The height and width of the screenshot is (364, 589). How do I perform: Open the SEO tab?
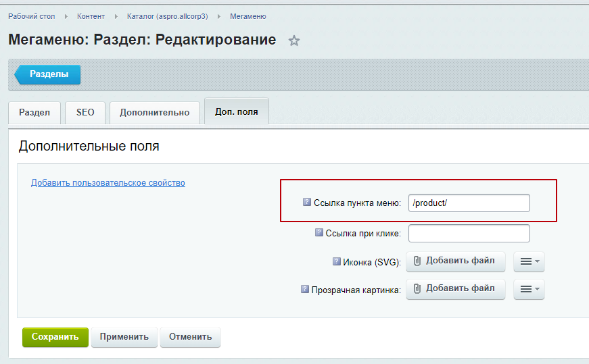(x=85, y=113)
